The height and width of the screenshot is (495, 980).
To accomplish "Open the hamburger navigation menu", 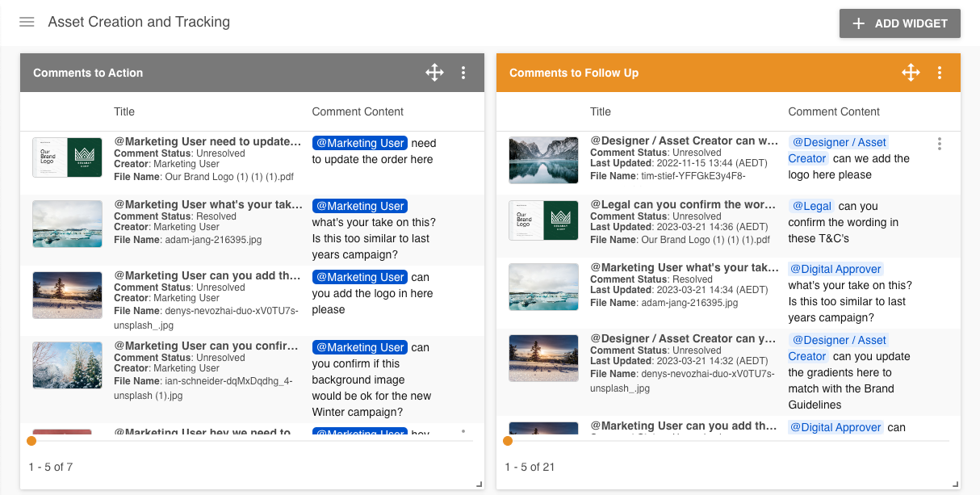I will (x=27, y=23).
